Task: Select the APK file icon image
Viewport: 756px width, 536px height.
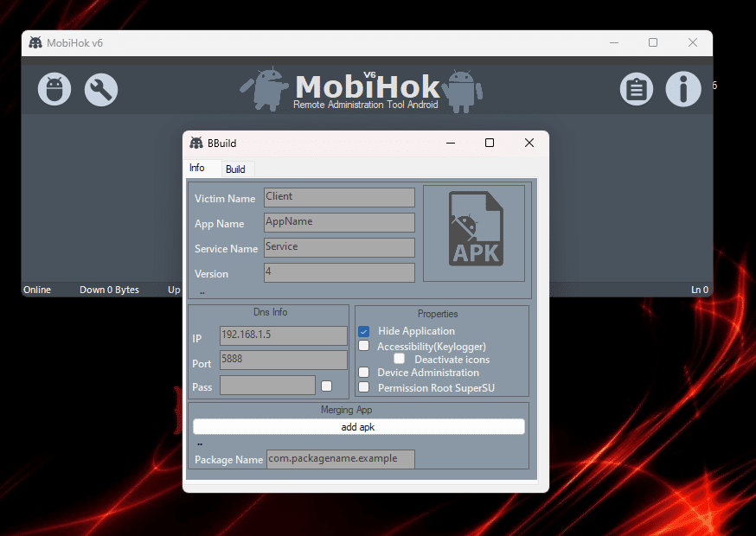Action: 475,228
